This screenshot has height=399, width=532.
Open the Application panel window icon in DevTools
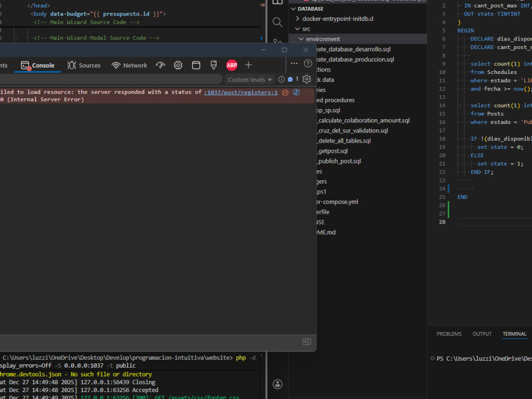tap(196, 65)
